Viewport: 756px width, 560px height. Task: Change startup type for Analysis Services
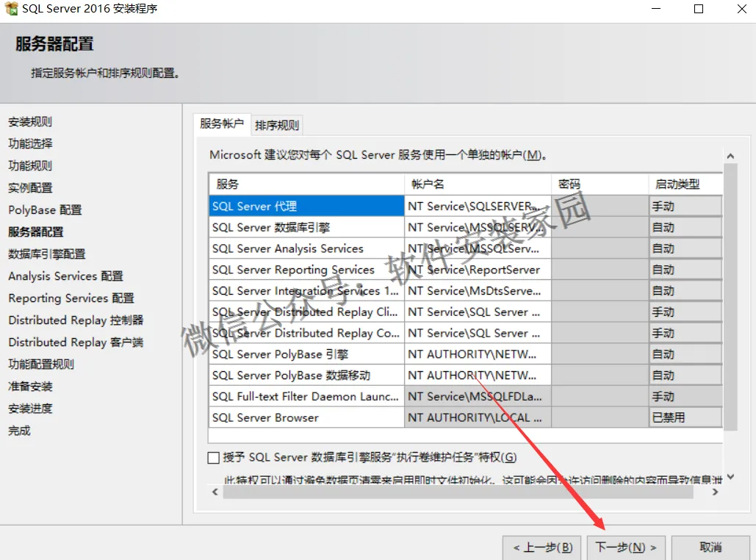pyautogui.click(x=685, y=249)
